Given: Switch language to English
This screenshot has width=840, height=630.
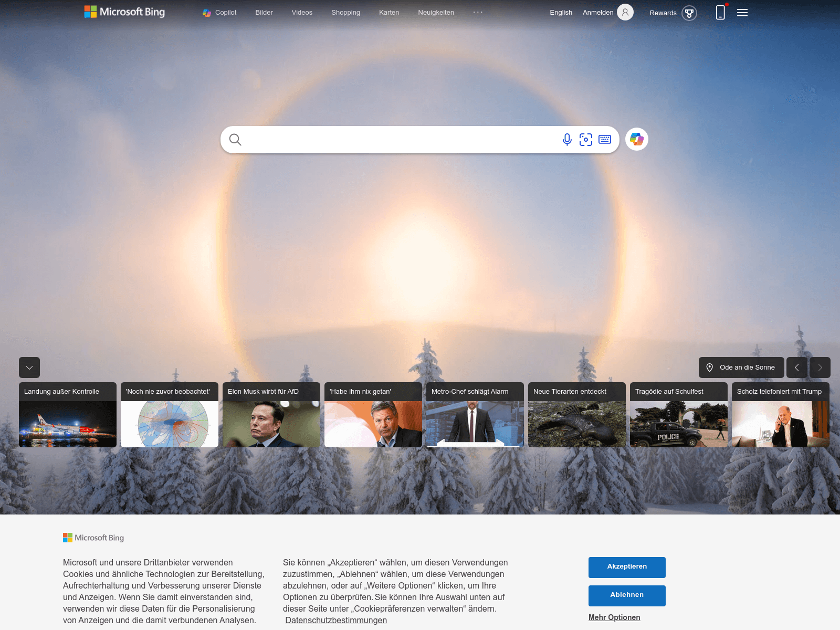Looking at the screenshot, I should [x=561, y=13].
